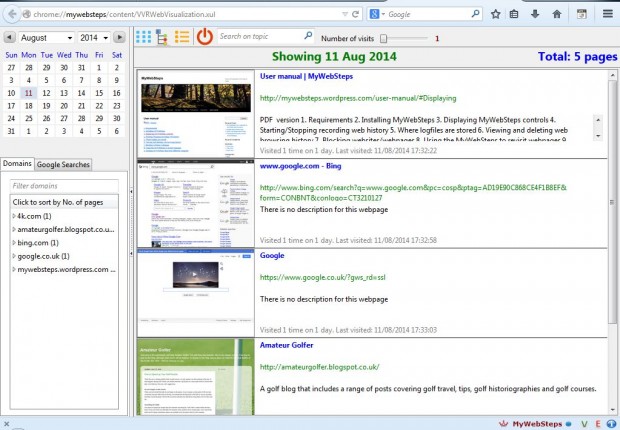Switch to the list view
This screenshot has width=620, height=430.
(182, 37)
